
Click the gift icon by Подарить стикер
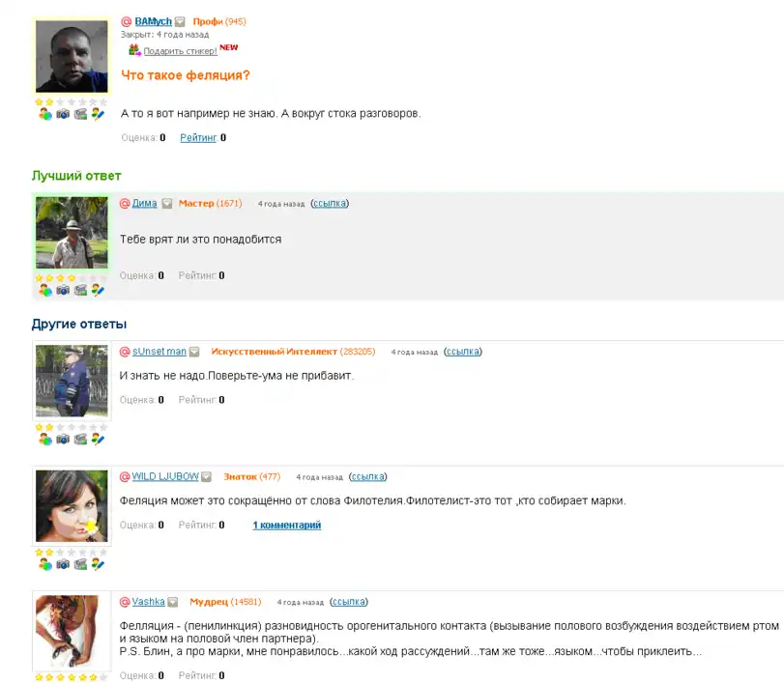[x=134, y=50]
